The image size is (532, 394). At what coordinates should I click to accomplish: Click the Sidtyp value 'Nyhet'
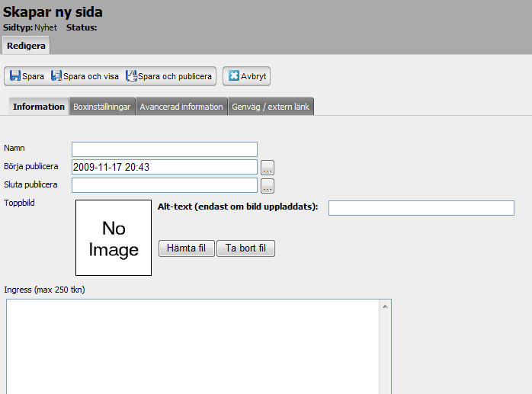(46, 27)
